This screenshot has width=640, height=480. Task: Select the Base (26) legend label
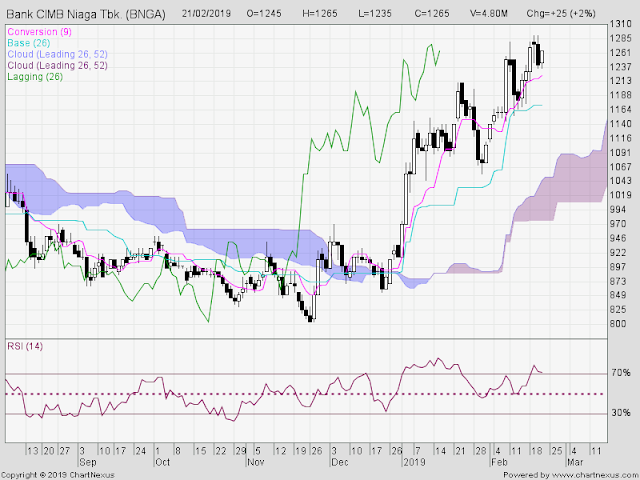tap(29, 43)
